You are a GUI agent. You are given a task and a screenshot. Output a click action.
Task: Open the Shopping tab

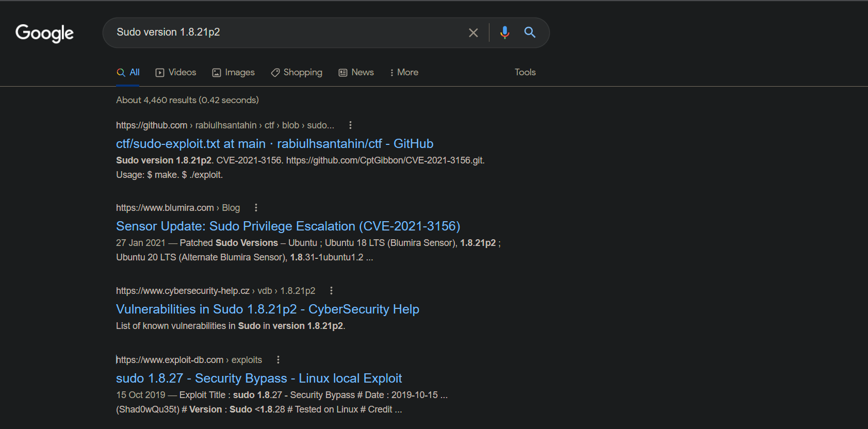[x=297, y=73]
